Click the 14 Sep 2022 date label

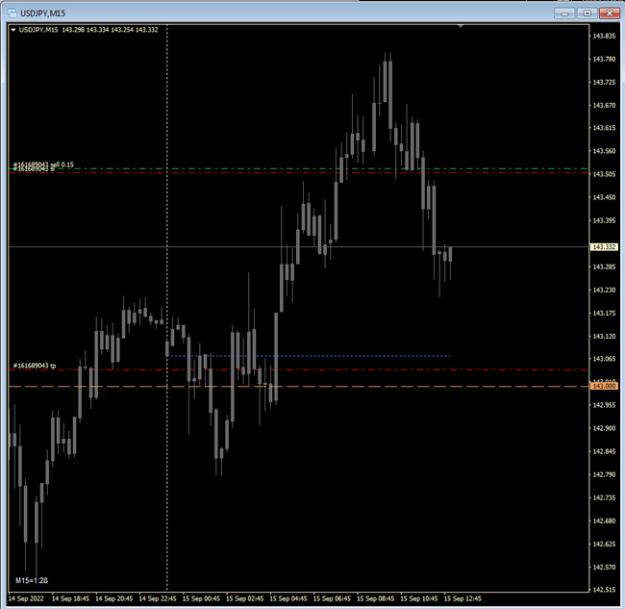(26, 599)
